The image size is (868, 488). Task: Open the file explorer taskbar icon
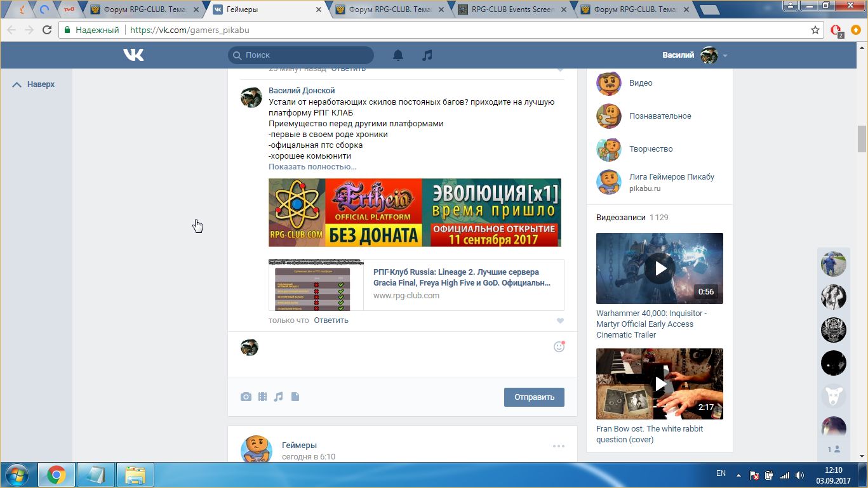click(135, 475)
